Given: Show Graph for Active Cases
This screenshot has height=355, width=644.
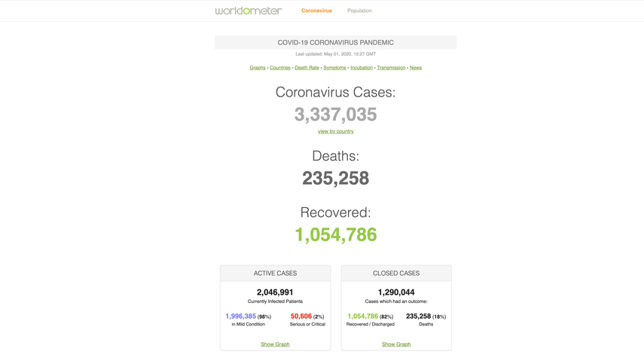Looking at the screenshot, I should coord(275,344).
